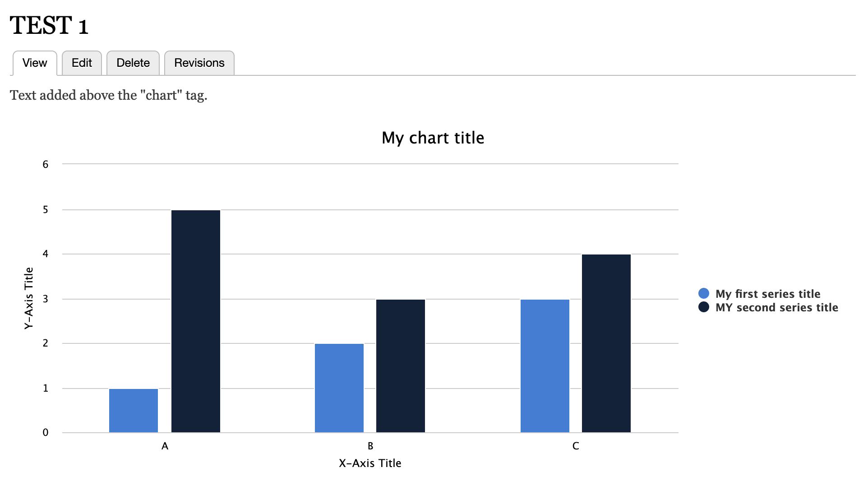The height and width of the screenshot is (481, 868).
Task: Switch to the View tab
Action: pyautogui.click(x=35, y=63)
